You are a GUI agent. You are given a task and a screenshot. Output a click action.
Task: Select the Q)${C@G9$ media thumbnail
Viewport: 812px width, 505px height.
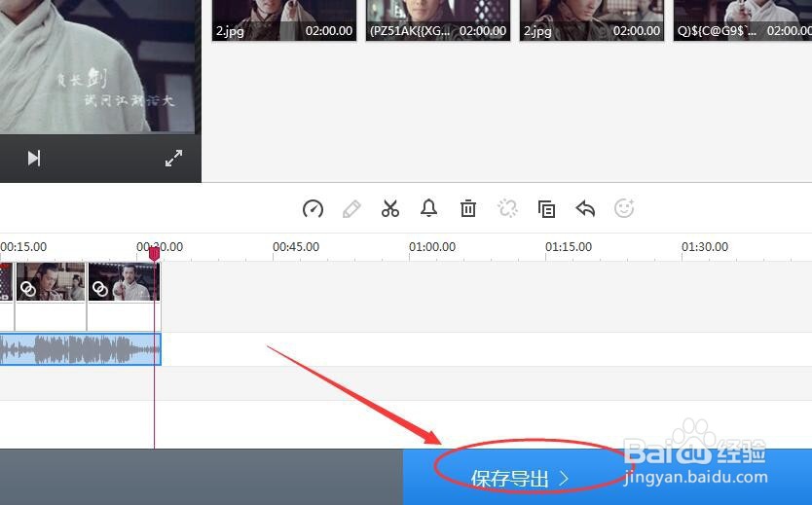(x=743, y=19)
